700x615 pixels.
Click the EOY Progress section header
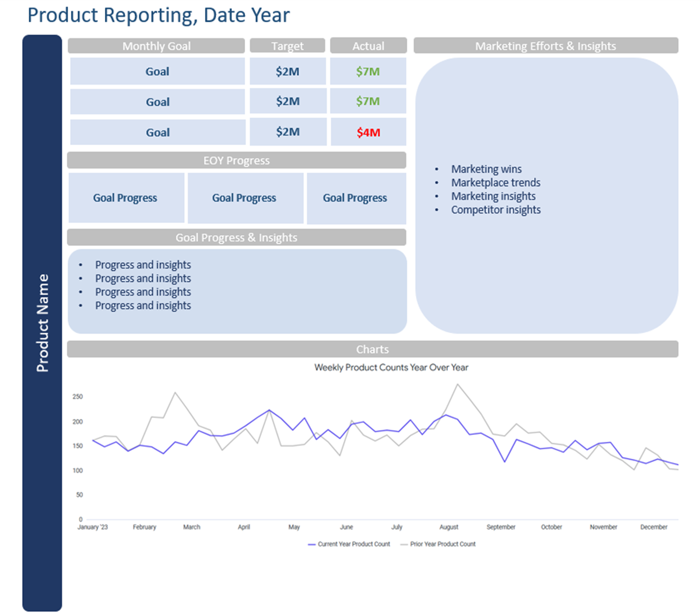(x=236, y=161)
